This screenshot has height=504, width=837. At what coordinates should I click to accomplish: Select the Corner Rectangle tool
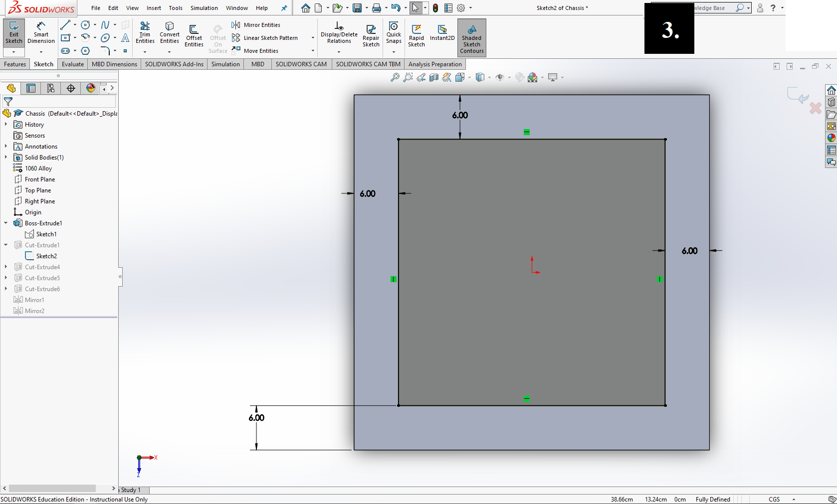tap(65, 37)
